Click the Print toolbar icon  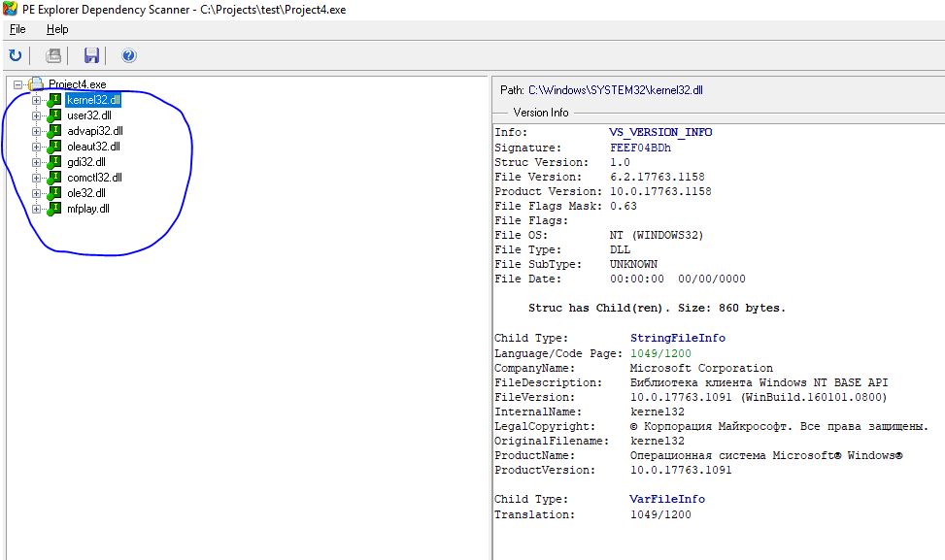[x=53, y=56]
